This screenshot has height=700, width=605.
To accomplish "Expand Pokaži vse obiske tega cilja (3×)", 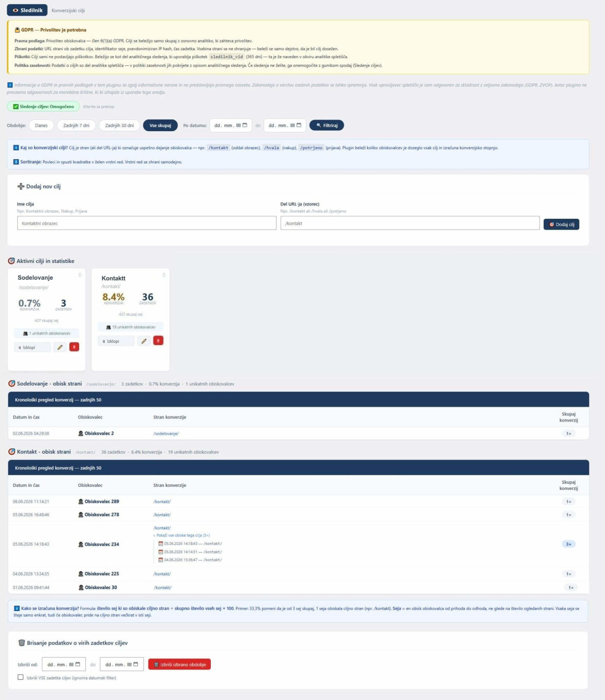I will pyautogui.click(x=182, y=536).
